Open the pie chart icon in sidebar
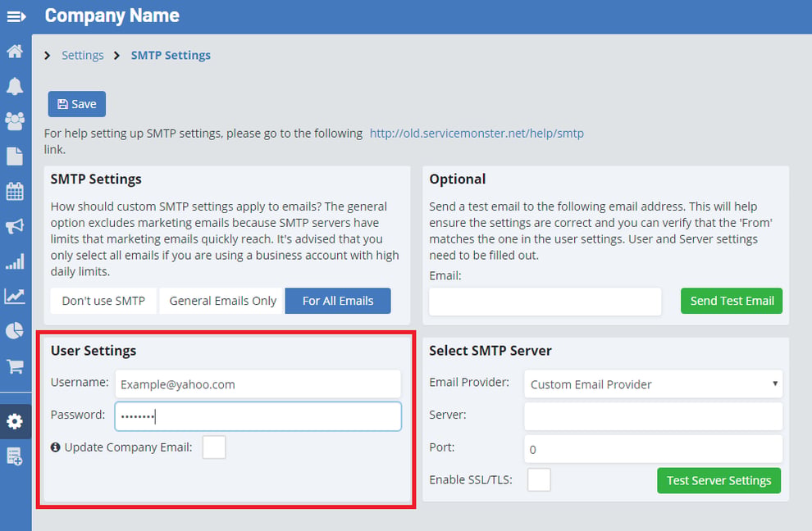Viewport: 812px width, 531px height. click(15, 331)
